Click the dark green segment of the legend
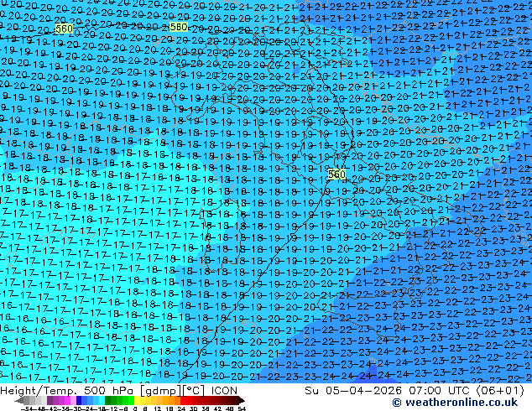This screenshot has width=532, height=411. 107,400
